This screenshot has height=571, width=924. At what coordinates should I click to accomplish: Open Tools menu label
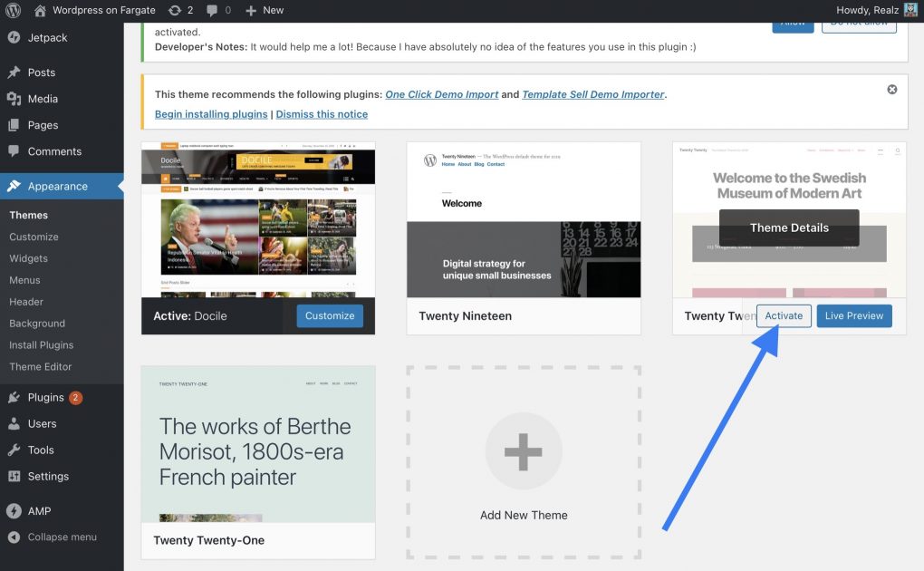[41, 450]
